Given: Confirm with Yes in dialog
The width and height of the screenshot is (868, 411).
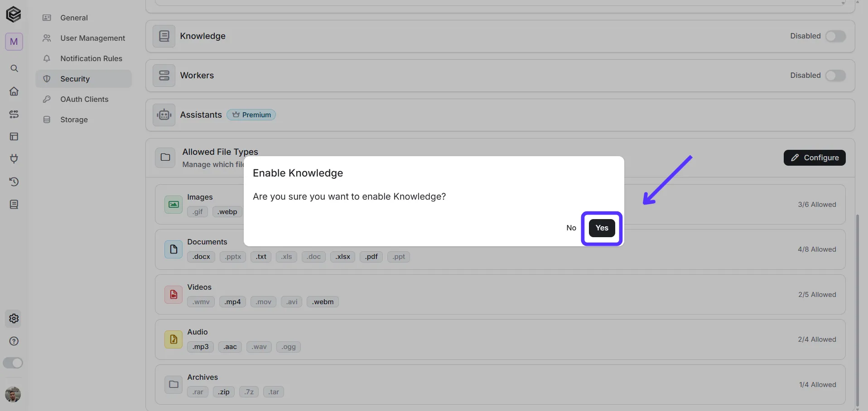Looking at the screenshot, I should tap(602, 228).
